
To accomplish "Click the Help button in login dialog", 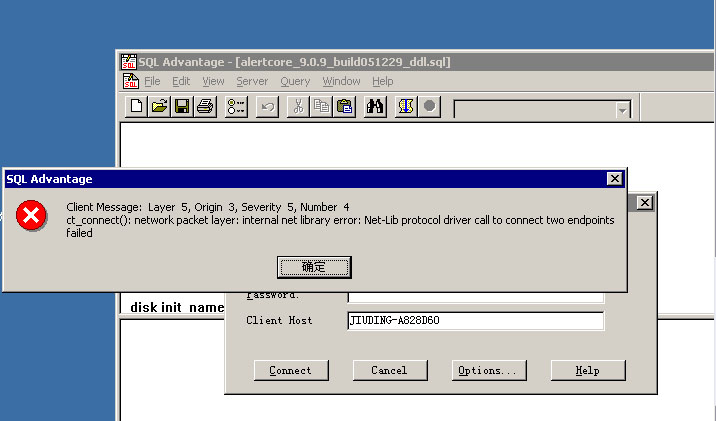I will point(588,370).
